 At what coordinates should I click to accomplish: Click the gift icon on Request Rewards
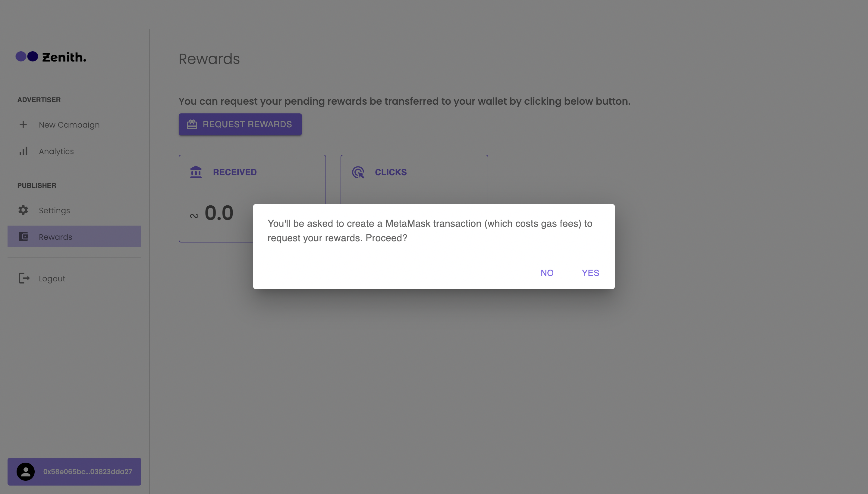pyautogui.click(x=192, y=124)
